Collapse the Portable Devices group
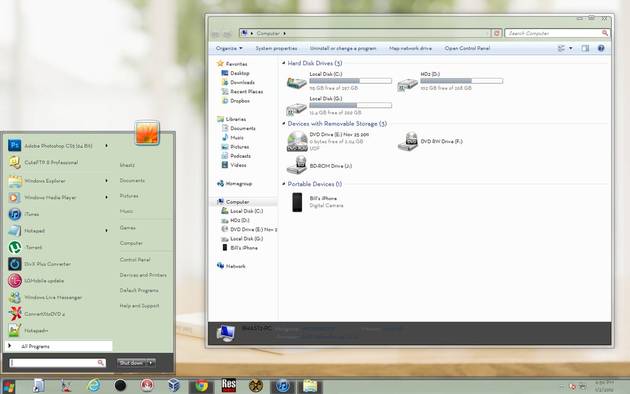The image size is (630, 394). (x=284, y=184)
